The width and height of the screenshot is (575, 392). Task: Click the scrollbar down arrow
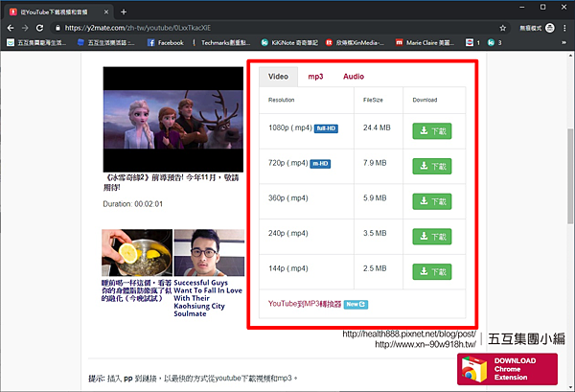point(570,387)
